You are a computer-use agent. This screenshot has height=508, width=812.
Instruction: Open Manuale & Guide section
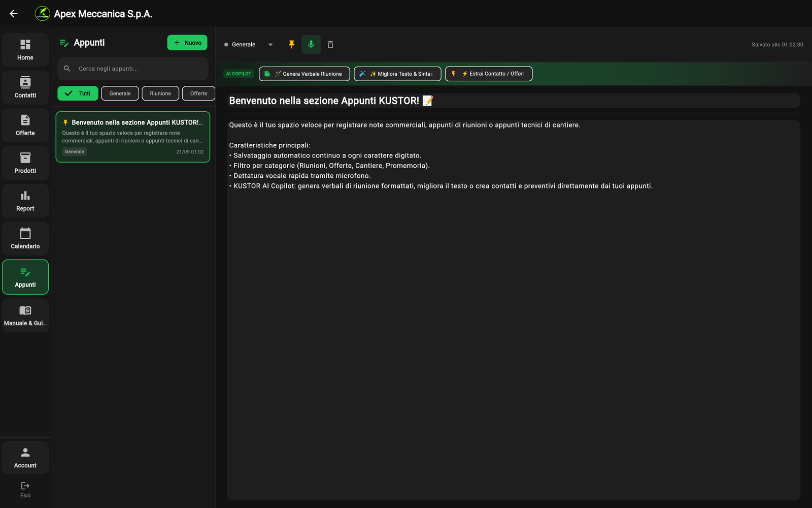pos(25,315)
